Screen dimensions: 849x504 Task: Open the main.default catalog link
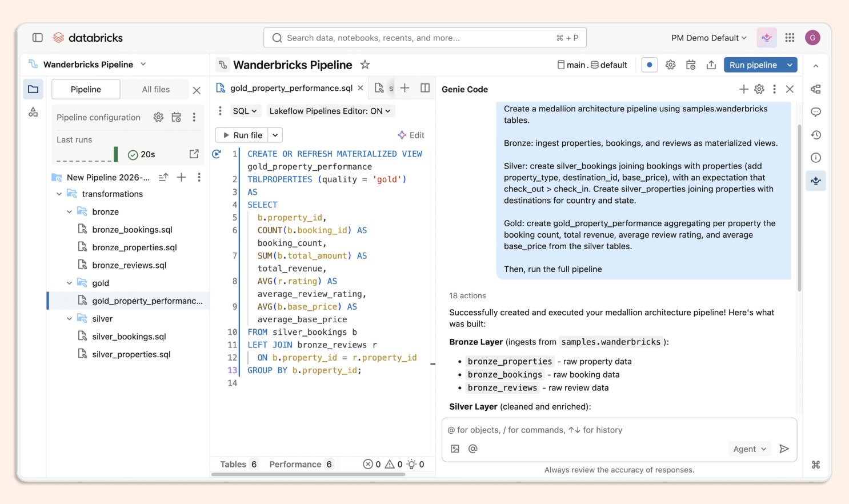[592, 65]
